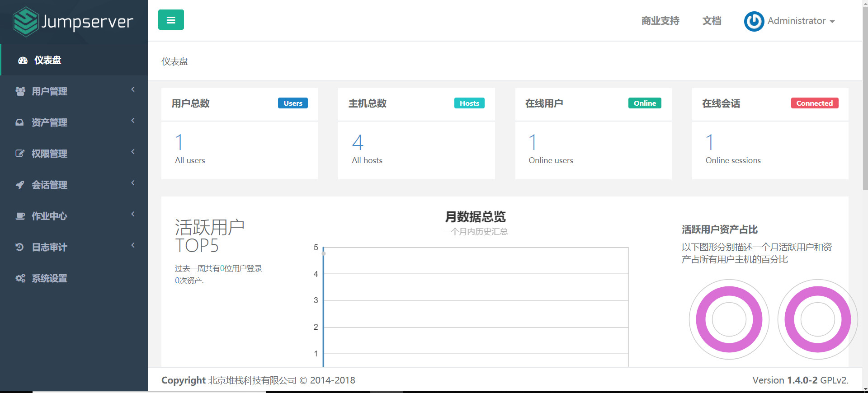Click the 月数据总览 chart title
The width and height of the screenshot is (868, 393).
tap(475, 217)
